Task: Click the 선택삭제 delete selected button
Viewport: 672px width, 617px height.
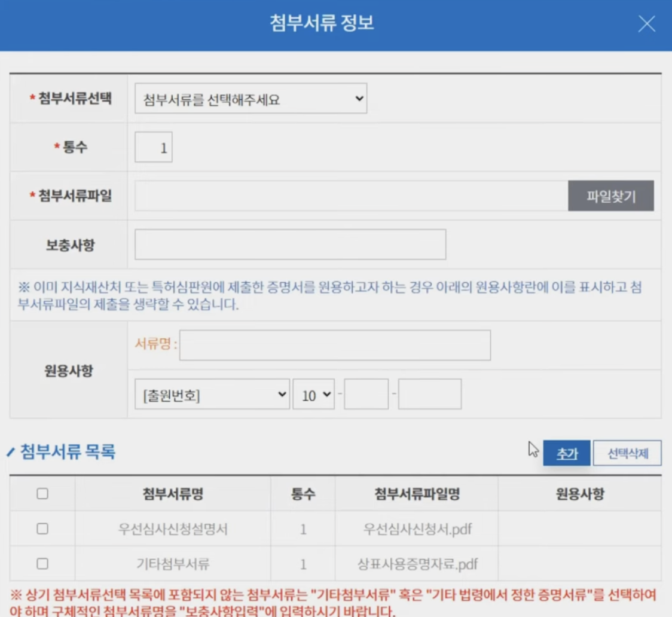Action: point(627,453)
